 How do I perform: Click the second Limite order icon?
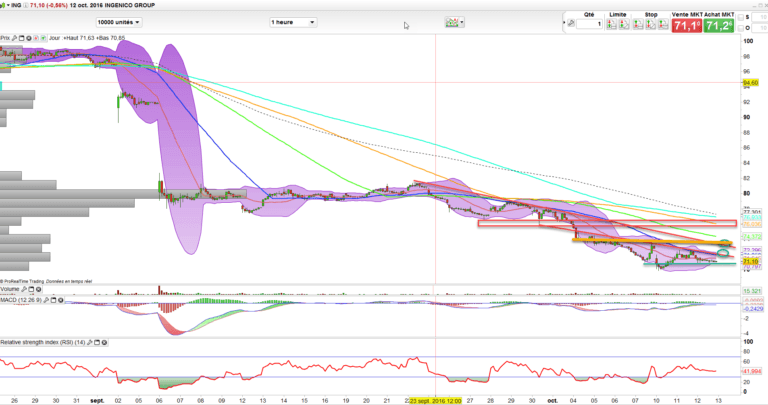point(626,24)
